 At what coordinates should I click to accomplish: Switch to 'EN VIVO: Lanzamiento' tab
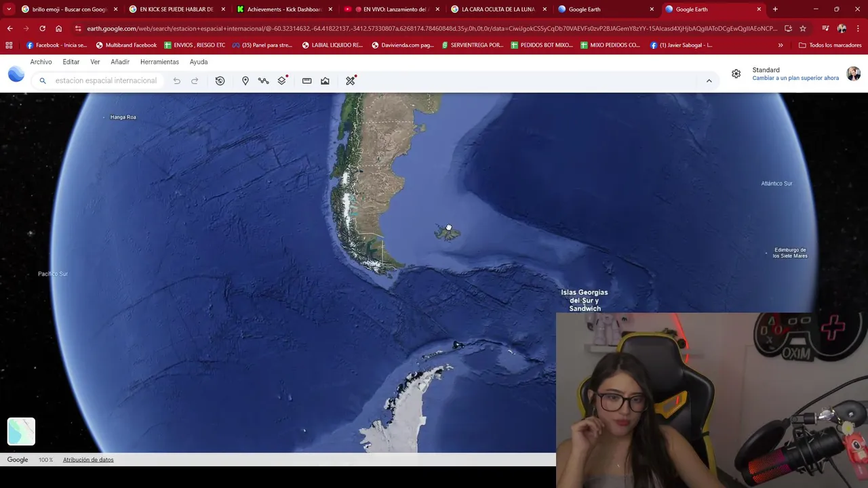391,9
